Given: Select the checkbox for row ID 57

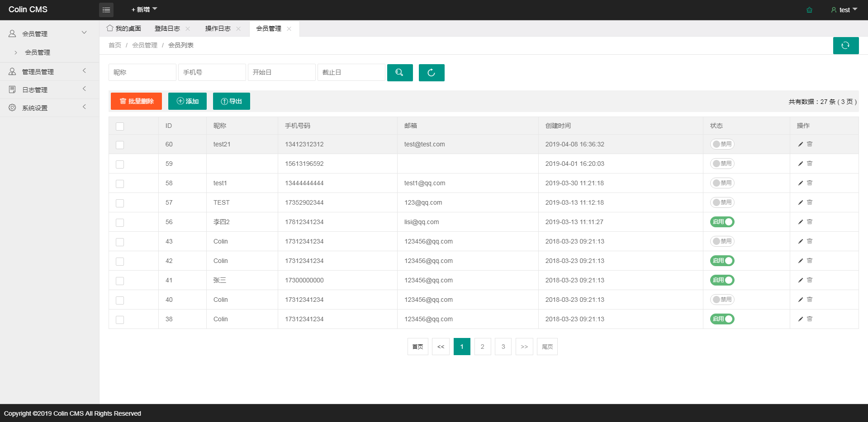Looking at the screenshot, I should (x=120, y=203).
